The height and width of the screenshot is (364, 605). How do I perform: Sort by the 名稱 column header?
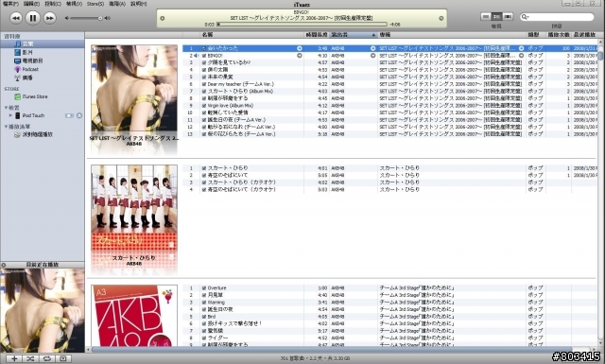click(252, 35)
